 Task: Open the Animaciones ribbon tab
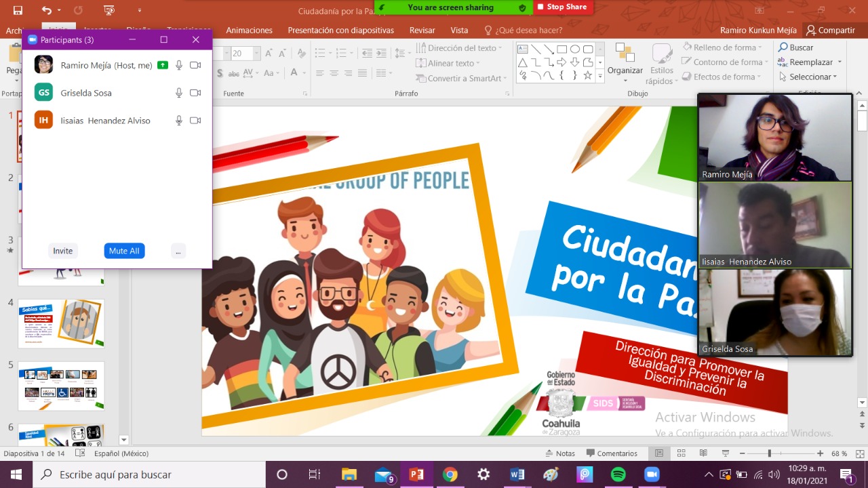click(x=249, y=30)
